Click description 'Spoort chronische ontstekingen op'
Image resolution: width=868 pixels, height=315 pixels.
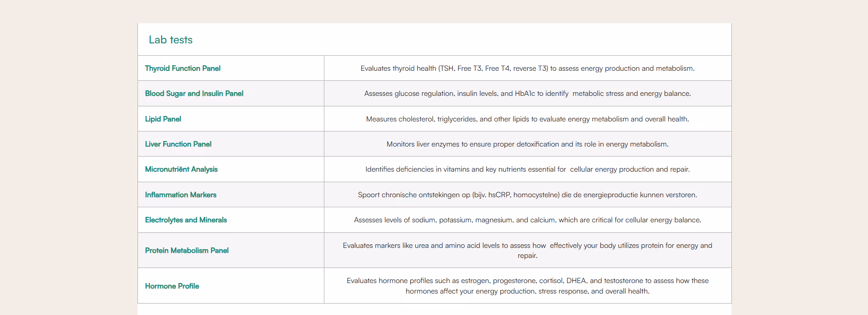[528, 194]
